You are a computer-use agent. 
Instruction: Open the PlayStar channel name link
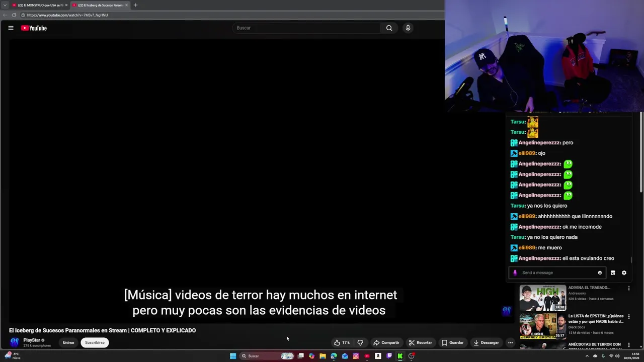(x=32, y=340)
